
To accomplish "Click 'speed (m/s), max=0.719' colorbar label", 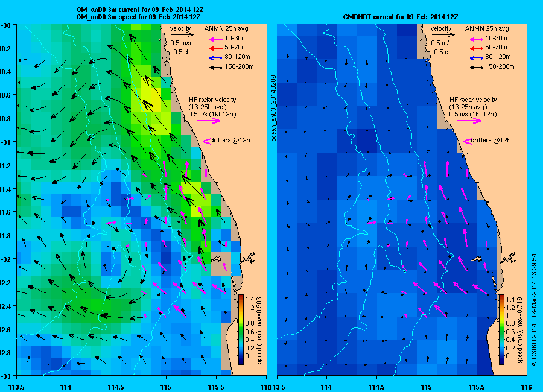I will [519, 330].
